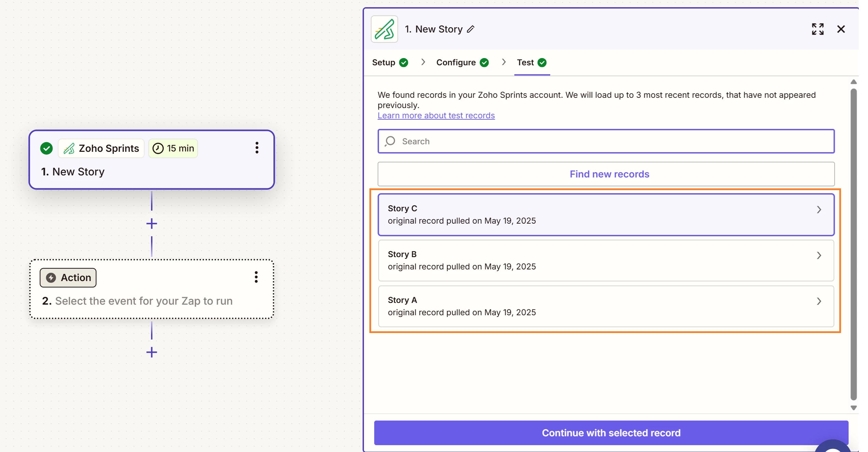This screenshot has width=868, height=452.
Task: Click the scrollbar down arrow in the panel
Action: pyautogui.click(x=854, y=408)
